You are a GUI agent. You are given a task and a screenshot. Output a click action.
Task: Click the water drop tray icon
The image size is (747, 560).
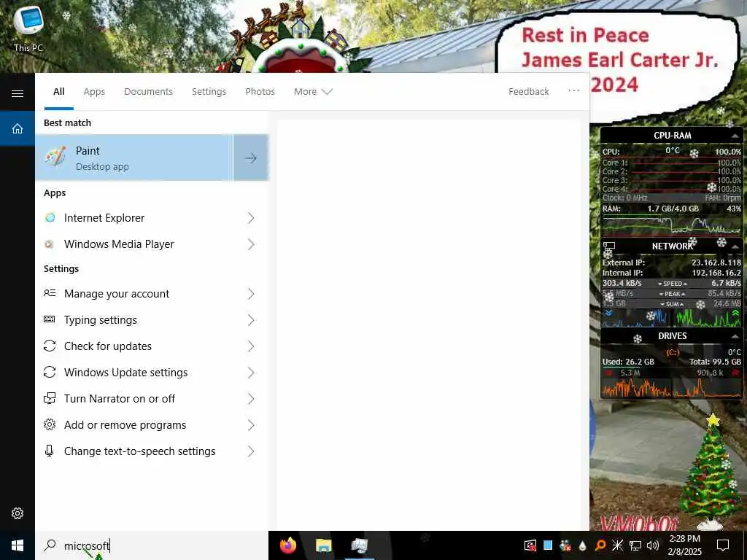click(583, 545)
